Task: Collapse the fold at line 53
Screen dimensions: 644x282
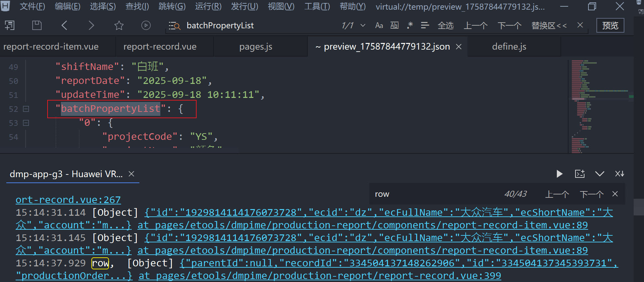Action: tap(26, 123)
